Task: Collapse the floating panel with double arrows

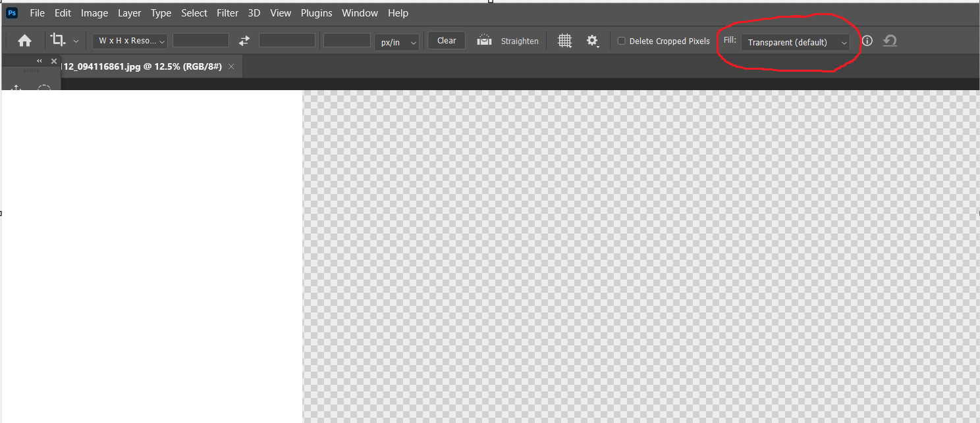Action: coord(39,60)
